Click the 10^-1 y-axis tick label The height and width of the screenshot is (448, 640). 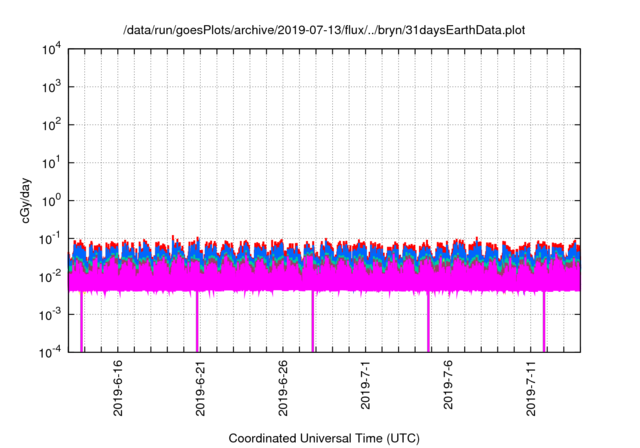click(x=52, y=238)
